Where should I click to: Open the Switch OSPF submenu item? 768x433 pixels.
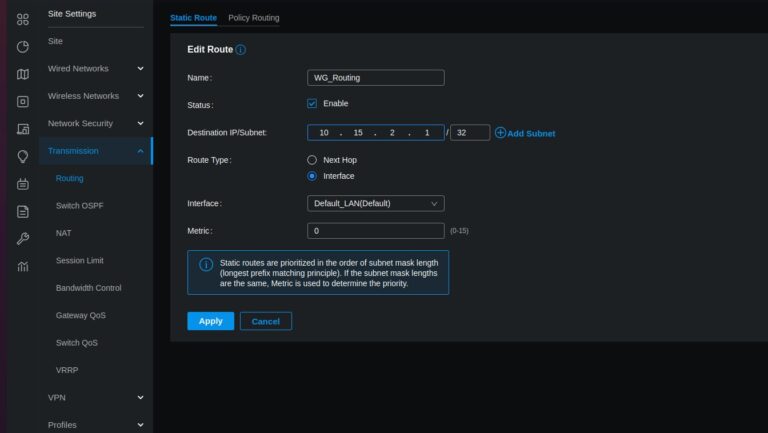tap(79, 206)
